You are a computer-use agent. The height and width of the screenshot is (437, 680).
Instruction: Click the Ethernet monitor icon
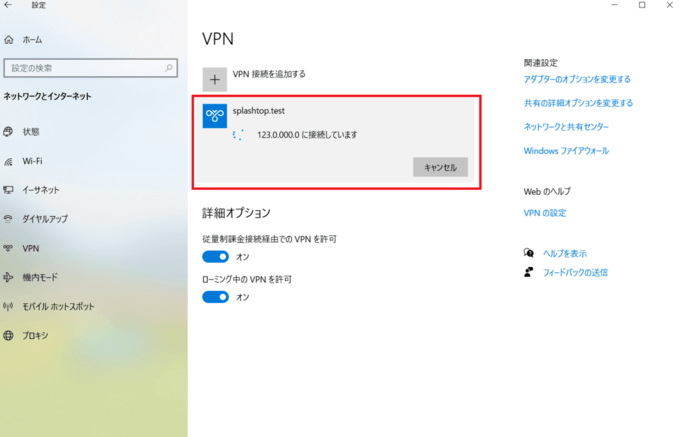(x=8, y=190)
